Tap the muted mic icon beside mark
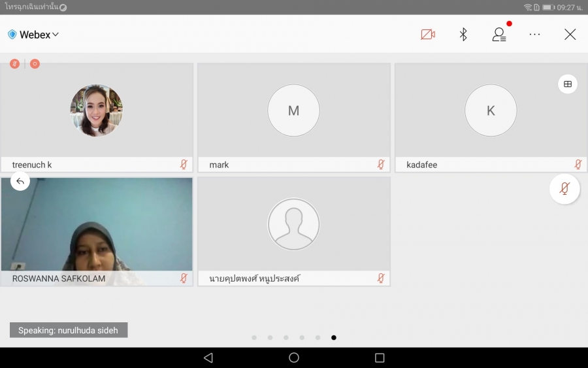The height and width of the screenshot is (368, 588). pyautogui.click(x=381, y=165)
